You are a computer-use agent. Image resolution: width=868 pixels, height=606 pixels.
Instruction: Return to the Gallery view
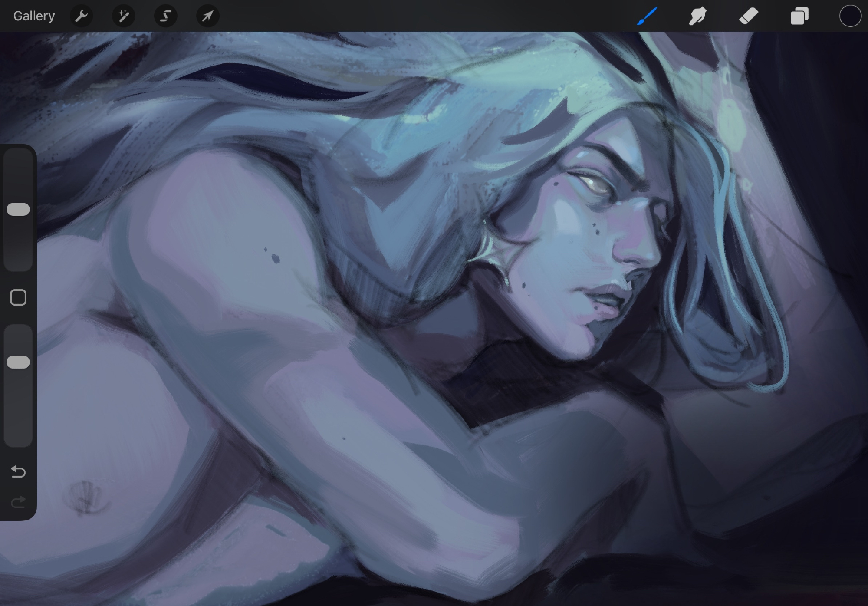coord(34,16)
